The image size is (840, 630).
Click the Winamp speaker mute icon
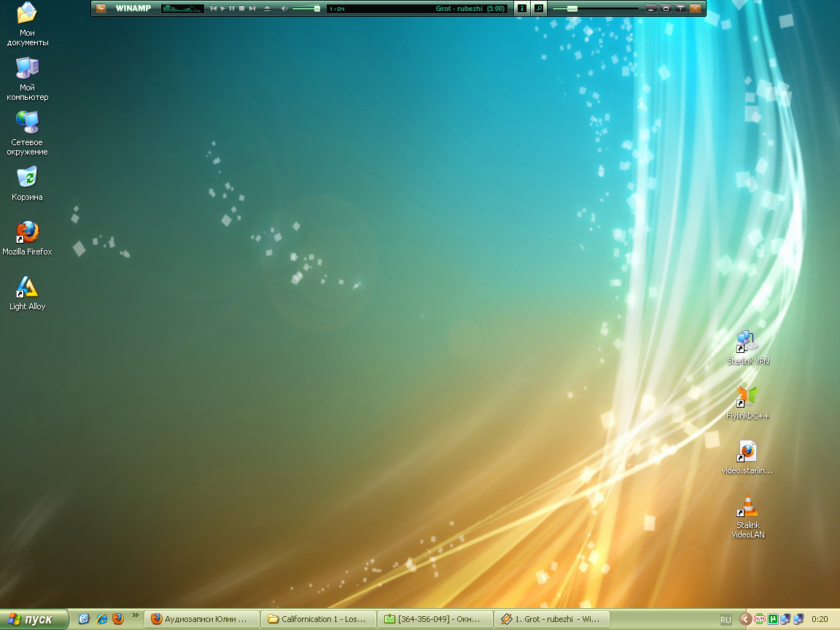tap(284, 9)
